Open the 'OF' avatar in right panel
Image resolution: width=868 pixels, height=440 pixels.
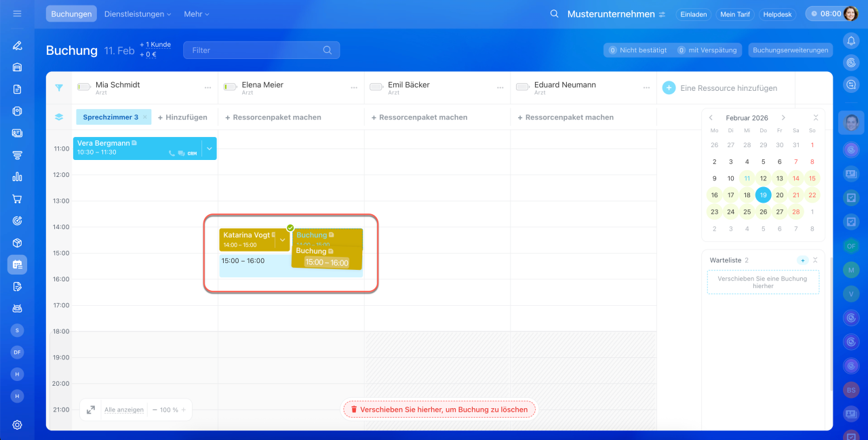pos(851,246)
